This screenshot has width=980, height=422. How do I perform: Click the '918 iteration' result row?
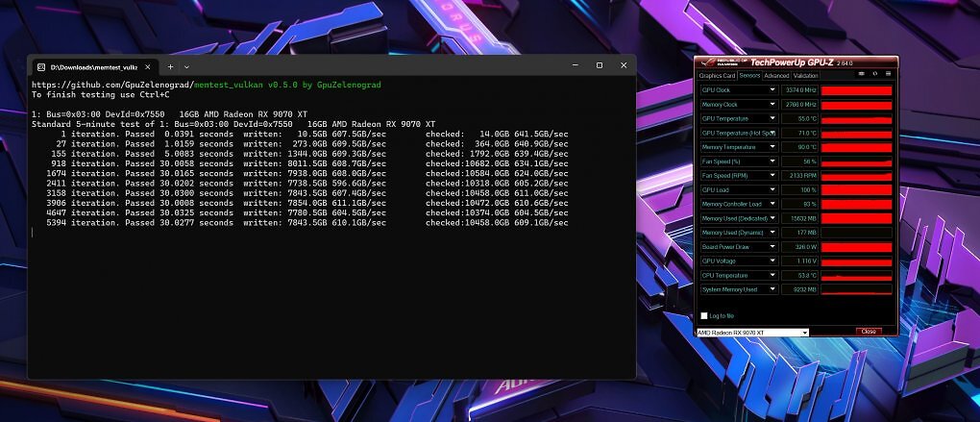(x=309, y=163)
